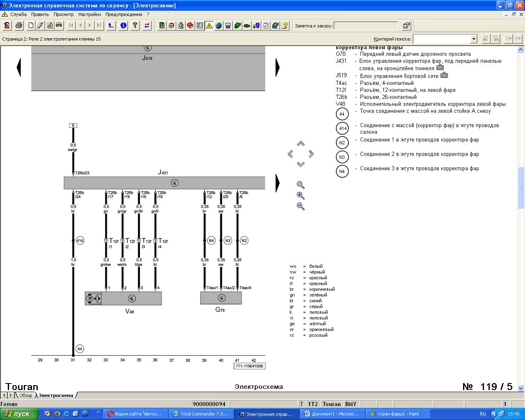Select the 'Электросхема' tab
Viewport: 525px width, 420px height.
[56, 395]
